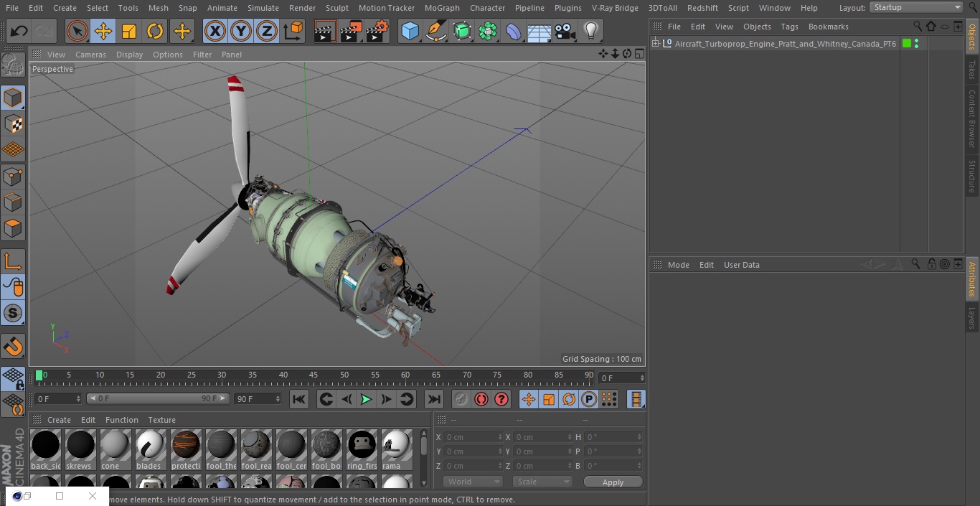Screen dimensions: 980x506
Task: Add a Camera object
Action: pyautogui.click(x=565, y=31)
